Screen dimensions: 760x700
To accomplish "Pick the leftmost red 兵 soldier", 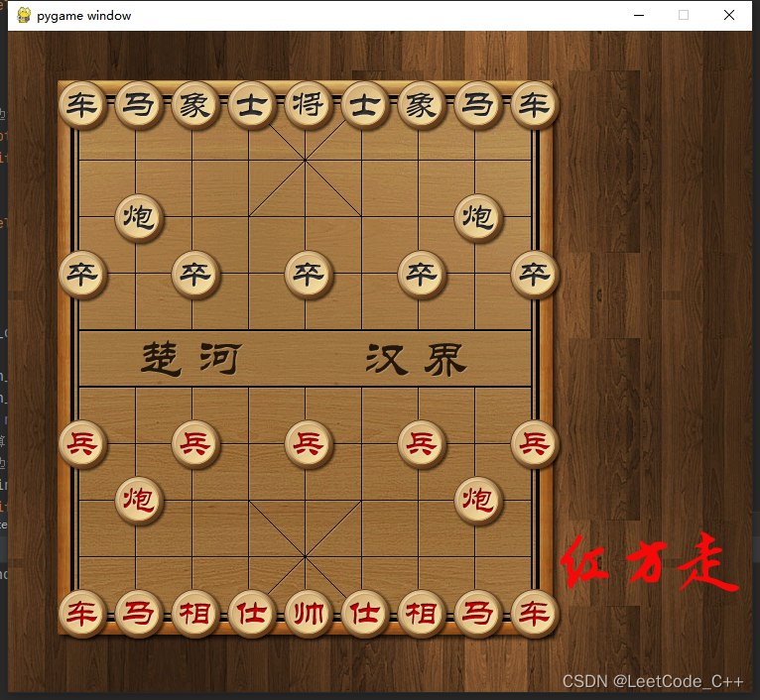I will click(x=82, y=444).
